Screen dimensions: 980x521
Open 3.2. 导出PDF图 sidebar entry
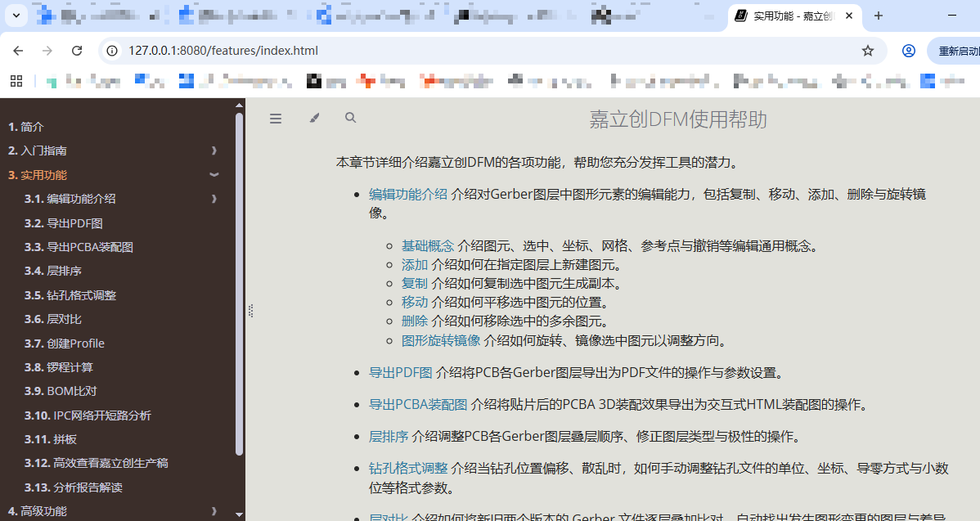click(64, 223)
